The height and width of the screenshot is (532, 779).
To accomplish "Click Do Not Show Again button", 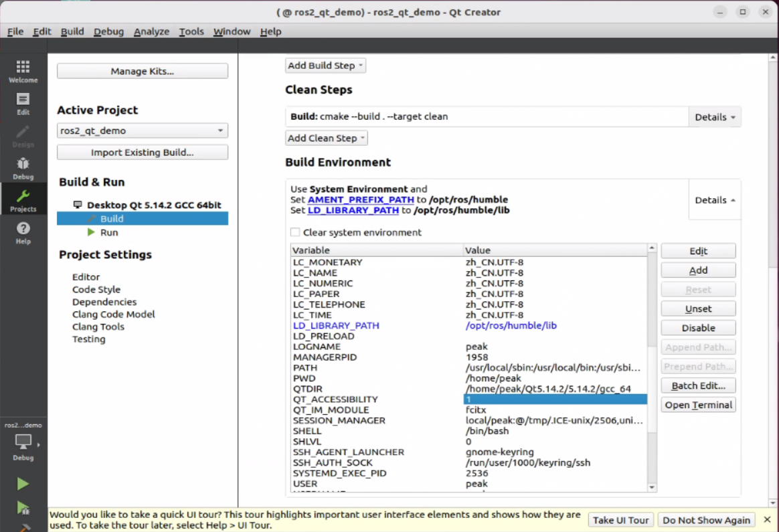I will pos(706,520).
